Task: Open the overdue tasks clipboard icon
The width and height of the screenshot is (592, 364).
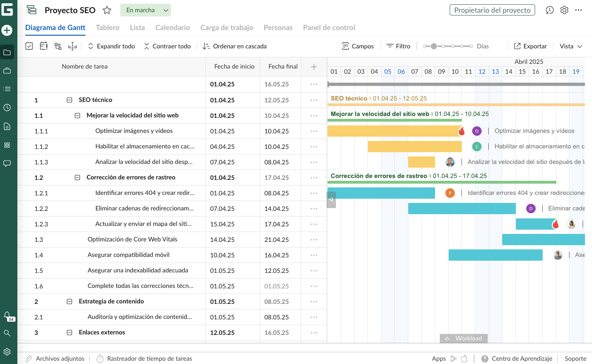Action: pos(44,46)
